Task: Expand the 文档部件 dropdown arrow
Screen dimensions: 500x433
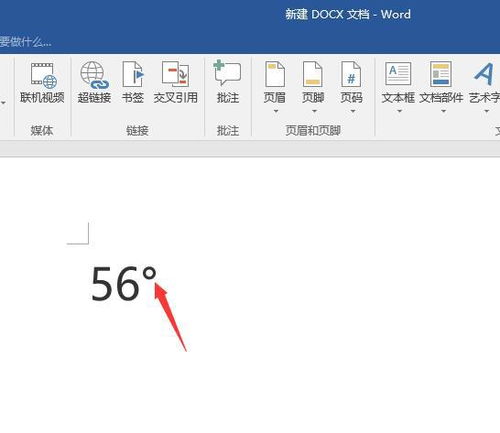Action: point(443,111)
